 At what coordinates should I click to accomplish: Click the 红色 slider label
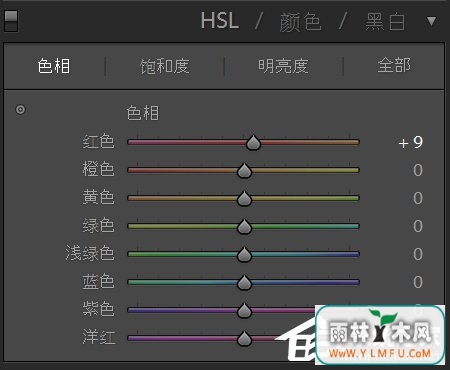click(98, 141)
